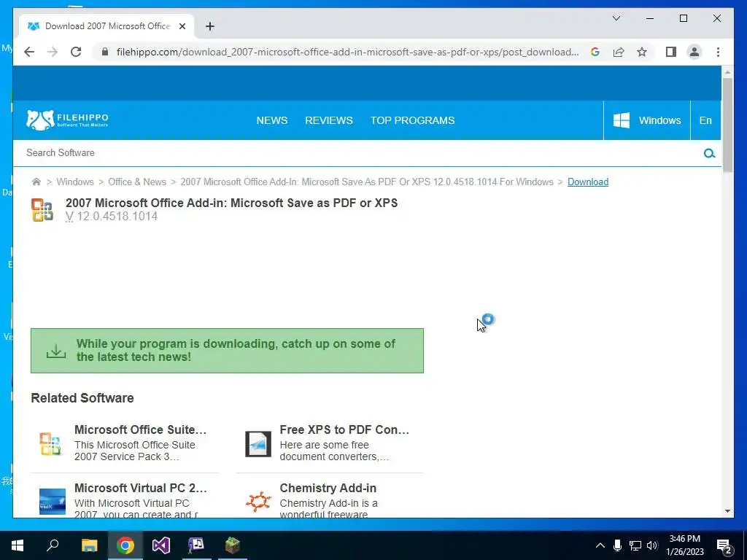Click the search magnifier icon
Viewport: 747px width, 560px height.
(709, 153)
